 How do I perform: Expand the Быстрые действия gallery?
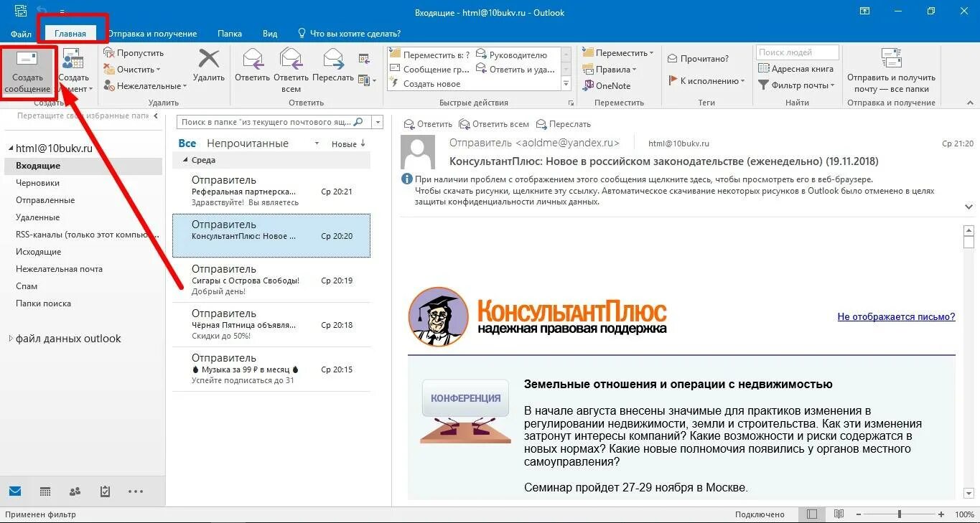tap(566, 85)
